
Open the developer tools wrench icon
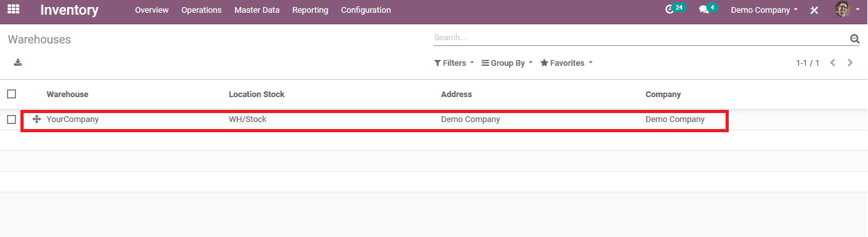tap(814, 10)
